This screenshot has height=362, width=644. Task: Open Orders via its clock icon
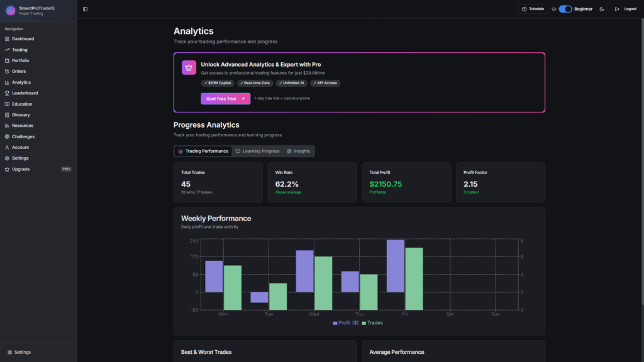pyautogui.click(x=7, y=72)
